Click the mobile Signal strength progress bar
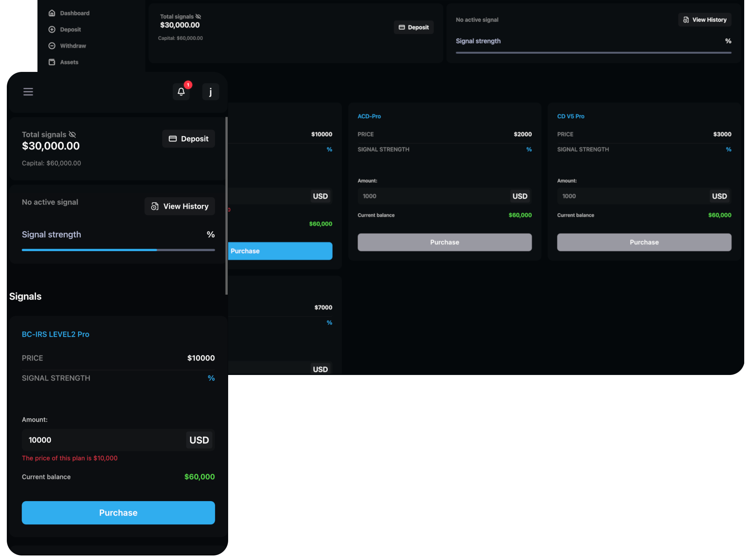The height and width of the screenshot is (560, 748). tap(118, 250)
